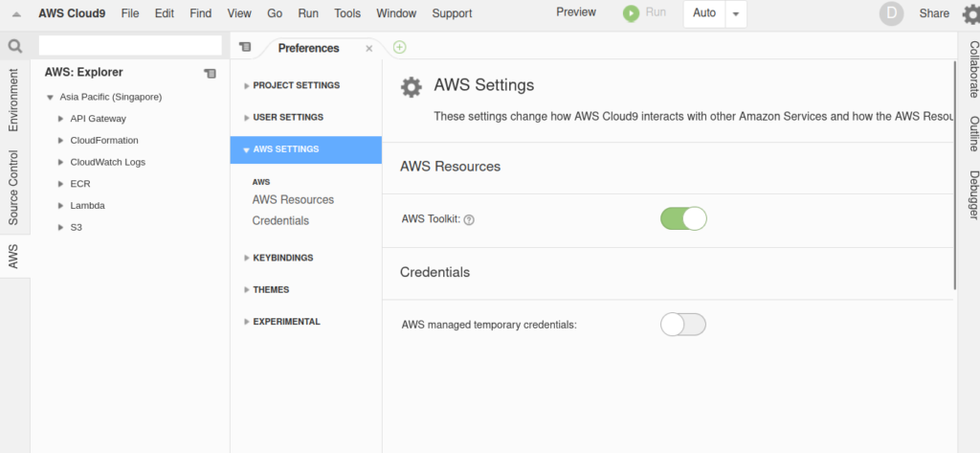This screenshot has width=980, height=453.
Task: Open the Run menu
Action: (308, 13)
